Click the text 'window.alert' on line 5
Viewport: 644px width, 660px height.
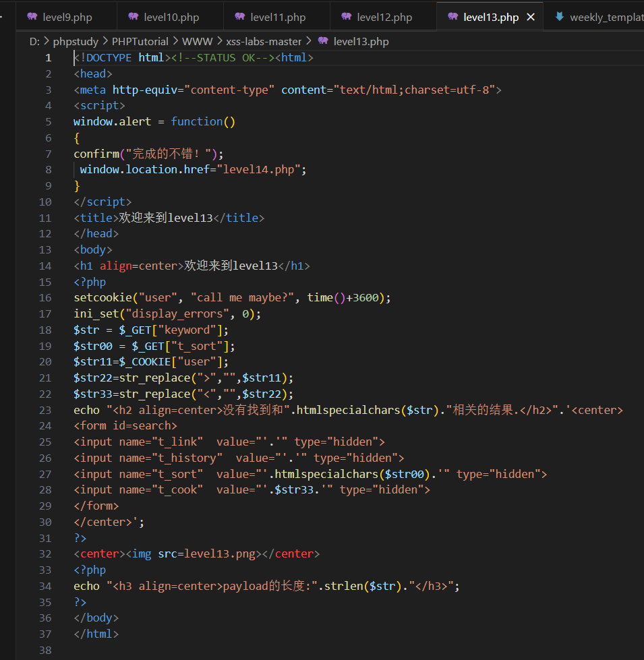pos(112,121)
